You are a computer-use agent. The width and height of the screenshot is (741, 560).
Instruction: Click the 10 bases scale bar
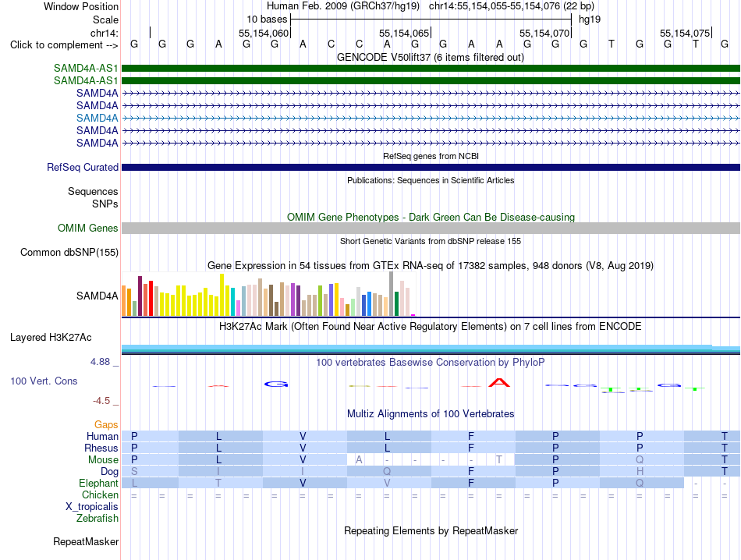tap(431, 19)
